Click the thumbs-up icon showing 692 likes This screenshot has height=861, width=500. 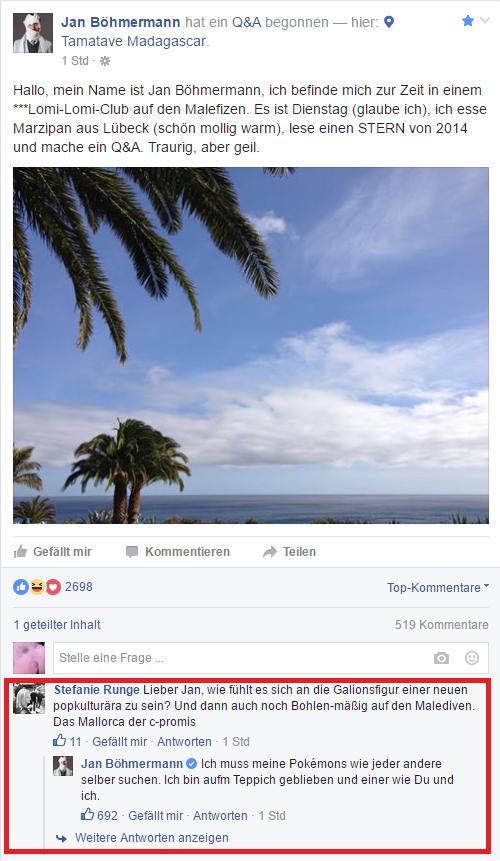click(88, 815)
